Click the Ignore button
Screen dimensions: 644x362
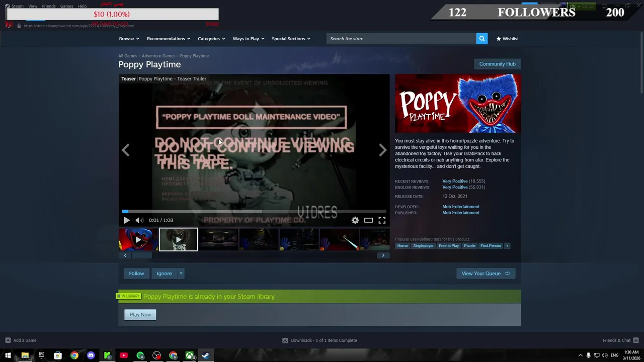tap(164, 274)
